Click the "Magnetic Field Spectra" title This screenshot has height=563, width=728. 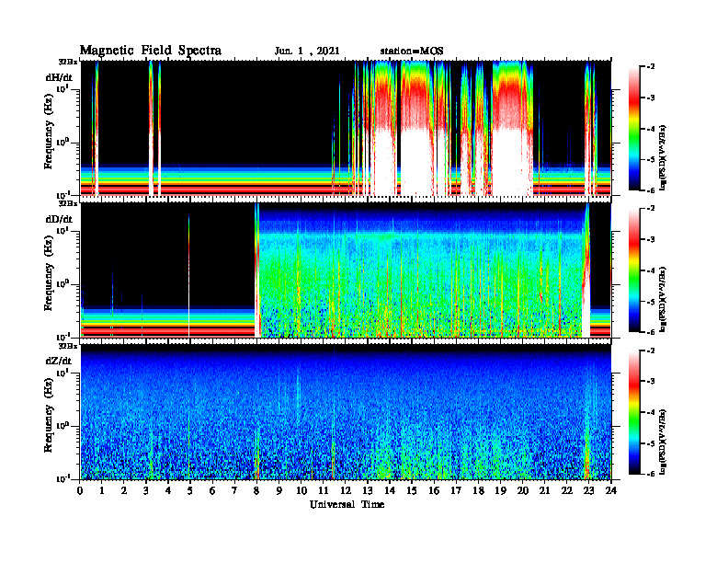[x=151, y=51]
